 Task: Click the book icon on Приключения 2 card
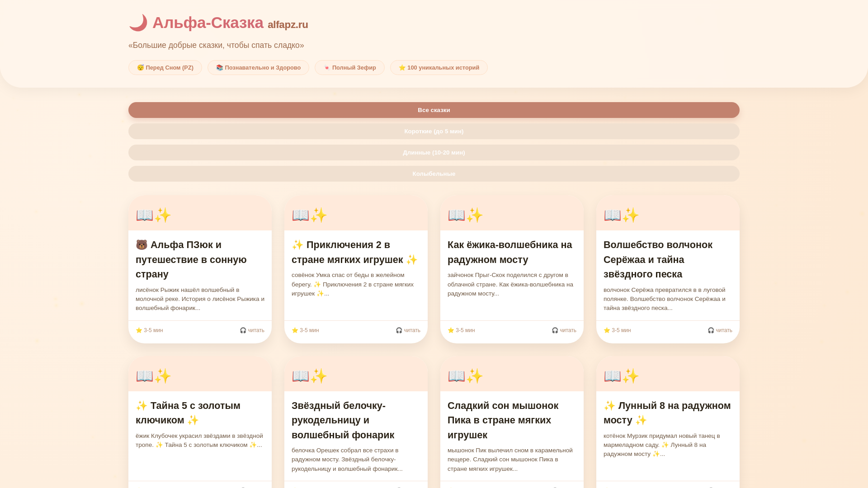pos(301,215)
